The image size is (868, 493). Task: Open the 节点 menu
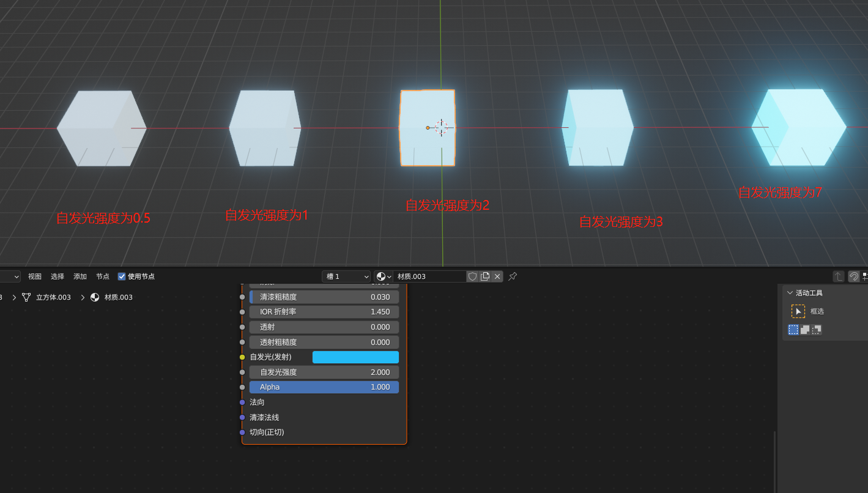pos(103,276)
